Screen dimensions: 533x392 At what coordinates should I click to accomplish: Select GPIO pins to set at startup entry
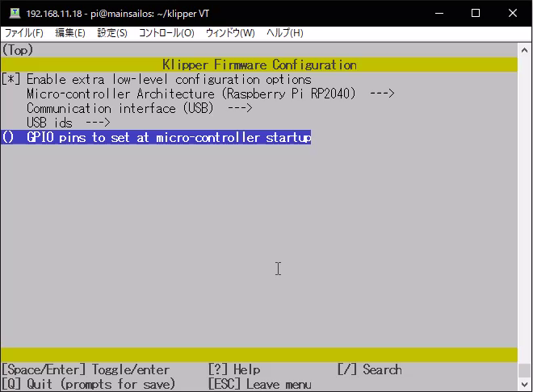tap(156, 137)
